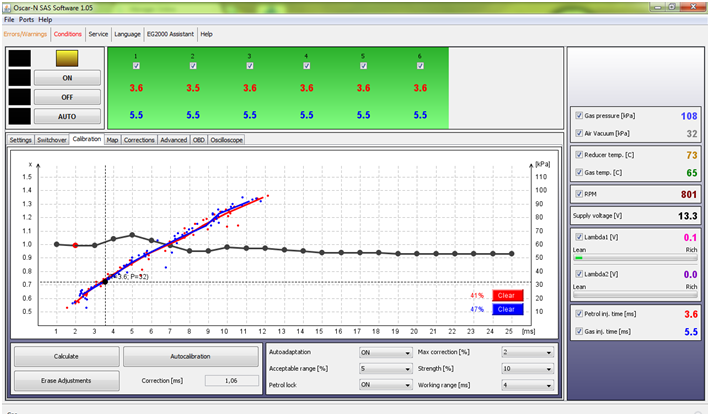Image resolution: width=710 pixels, height=414 pixels.
Task: Toggle injector 4 checkbox
Action: click(307, 66)
